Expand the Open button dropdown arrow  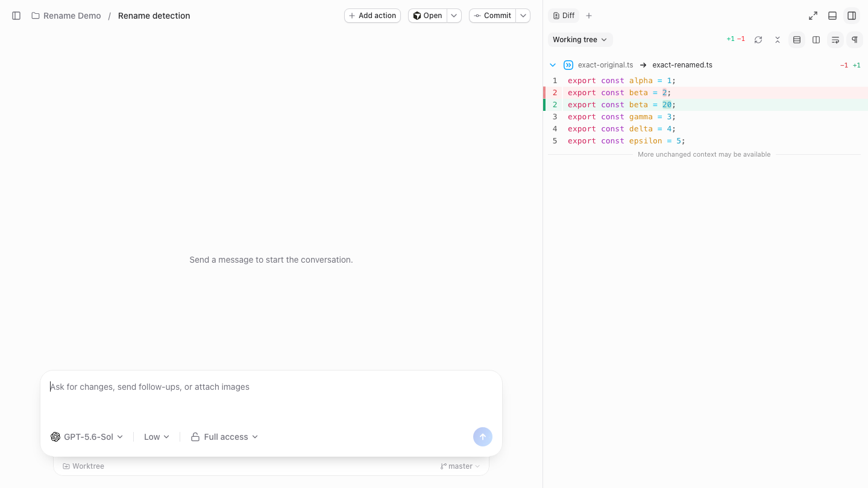point(454,16)
